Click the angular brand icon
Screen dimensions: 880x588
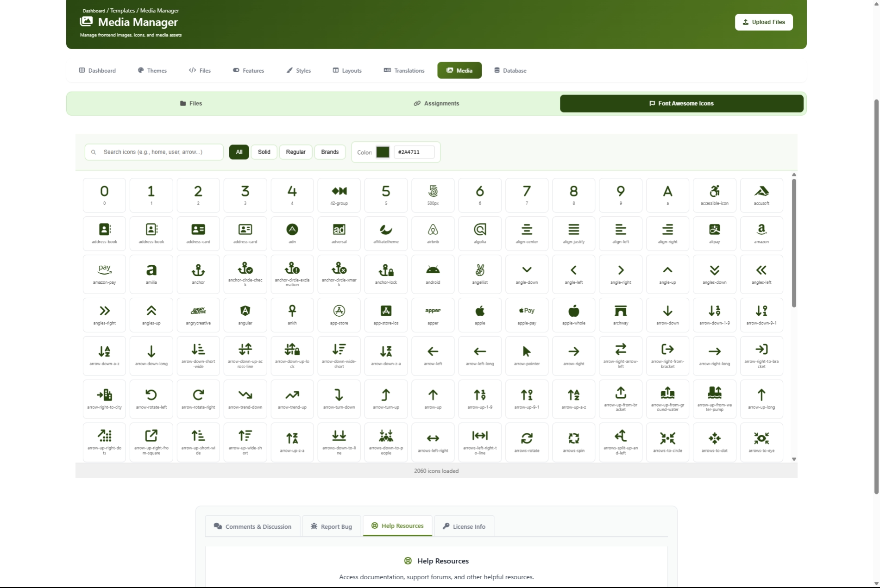[x=245, y=315]
